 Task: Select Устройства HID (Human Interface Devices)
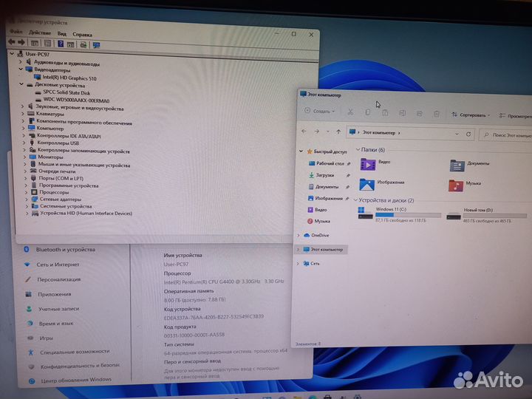pyautogui.click(x=82, y=213)
